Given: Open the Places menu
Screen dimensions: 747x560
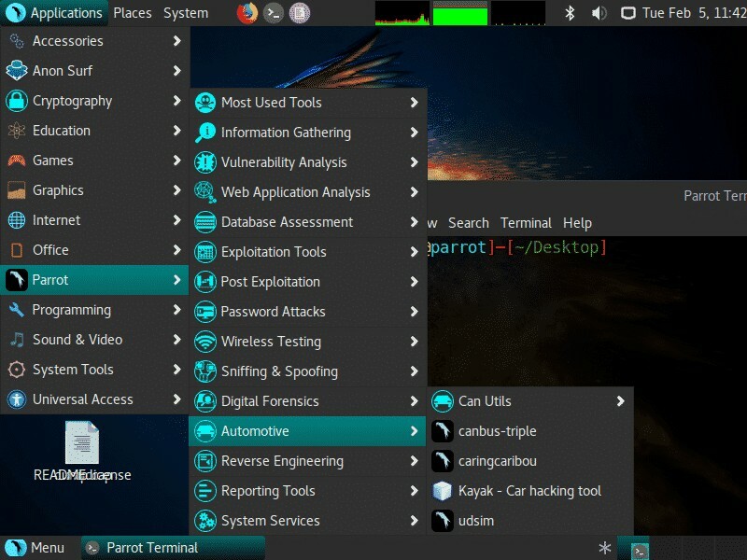Looking at the screenshot, I should [x=132, y=13].
